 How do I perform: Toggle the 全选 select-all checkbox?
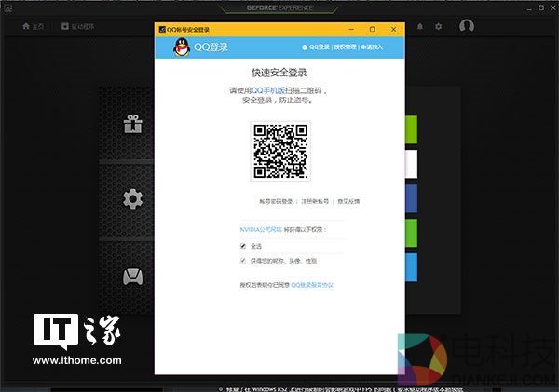pos(243,246)
